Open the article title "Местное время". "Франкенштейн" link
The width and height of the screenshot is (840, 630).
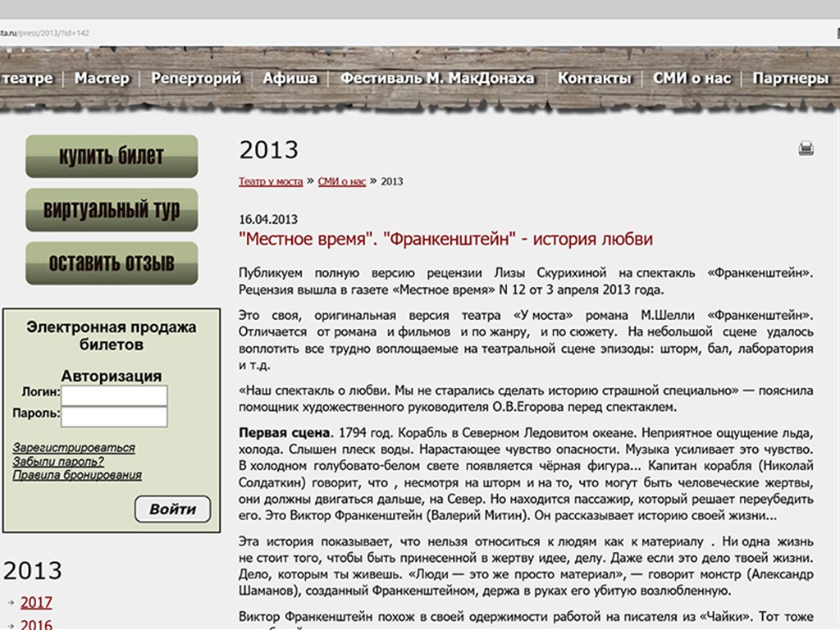tap(445, 239)
